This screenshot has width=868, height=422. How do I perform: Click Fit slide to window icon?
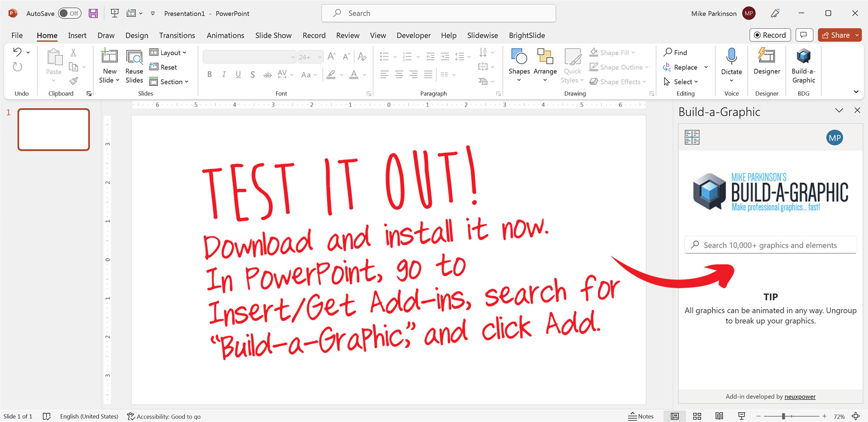[x=855, y=416]
